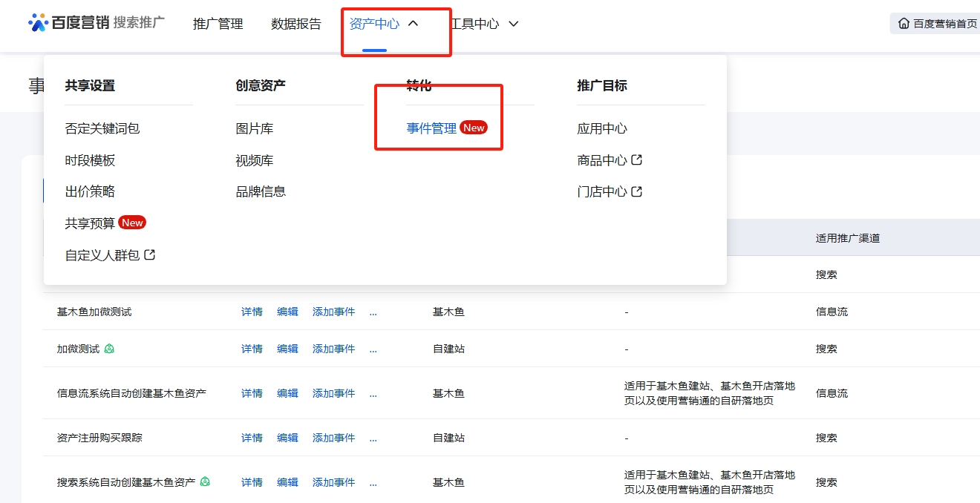Click external link icon next to 门店中心
Image resolution: width=980 pixels, height=503 pixels.
click(636, 191)
